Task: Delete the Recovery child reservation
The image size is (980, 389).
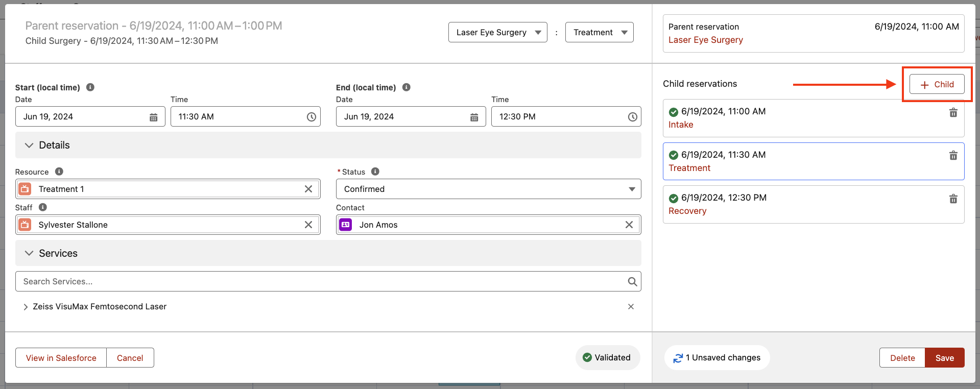Action: coord(953,199)
